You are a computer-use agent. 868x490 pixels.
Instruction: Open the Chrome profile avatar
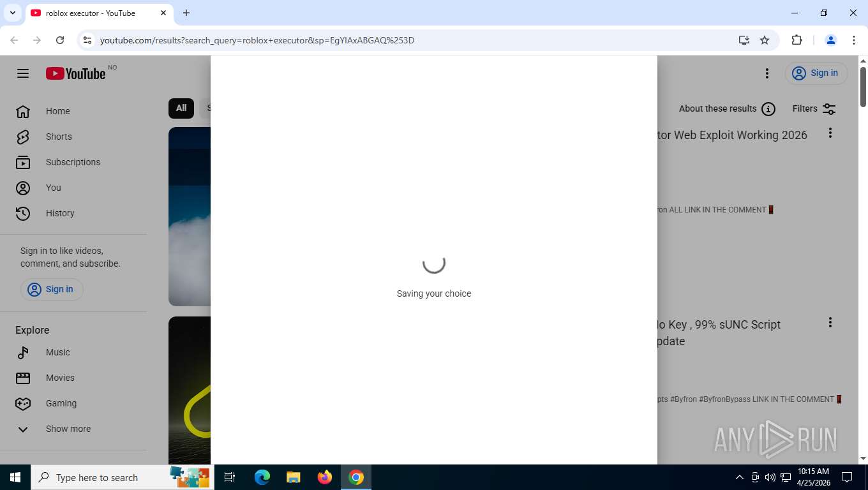click(831, 40)
